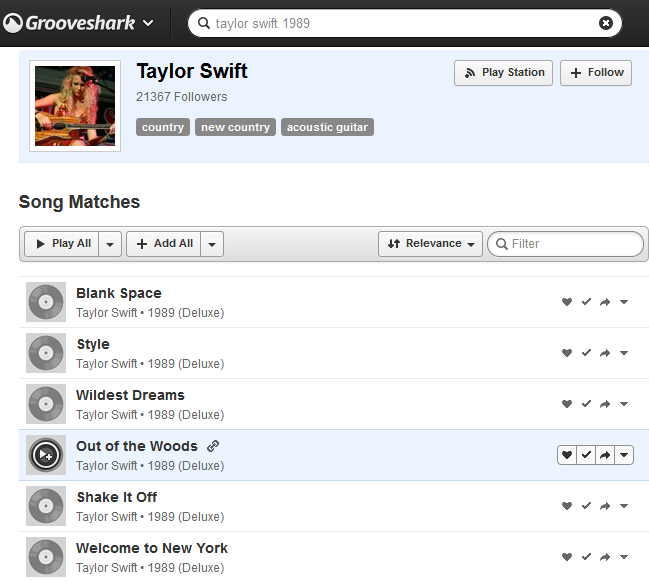649x582 pixels.
Task: Click the search magnifier icon
Action: (x=204, y=23)
